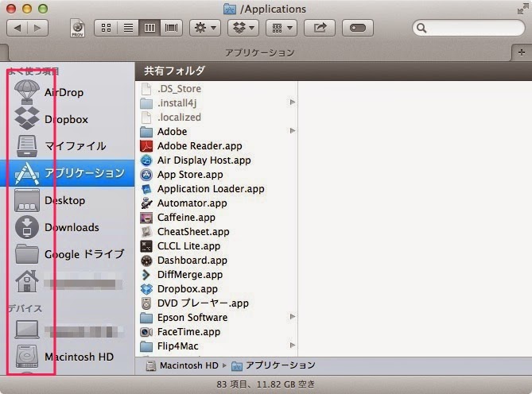This screenshot has height=394, width=532.
Task: Select the アプリケーション tab
Action: [x=259, y=53]
